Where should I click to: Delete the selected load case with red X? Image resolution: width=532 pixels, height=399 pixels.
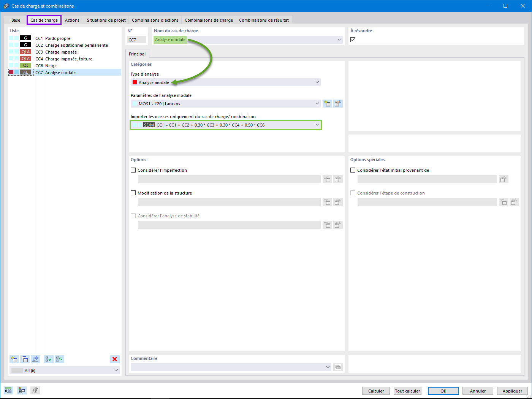coord(115,359)
